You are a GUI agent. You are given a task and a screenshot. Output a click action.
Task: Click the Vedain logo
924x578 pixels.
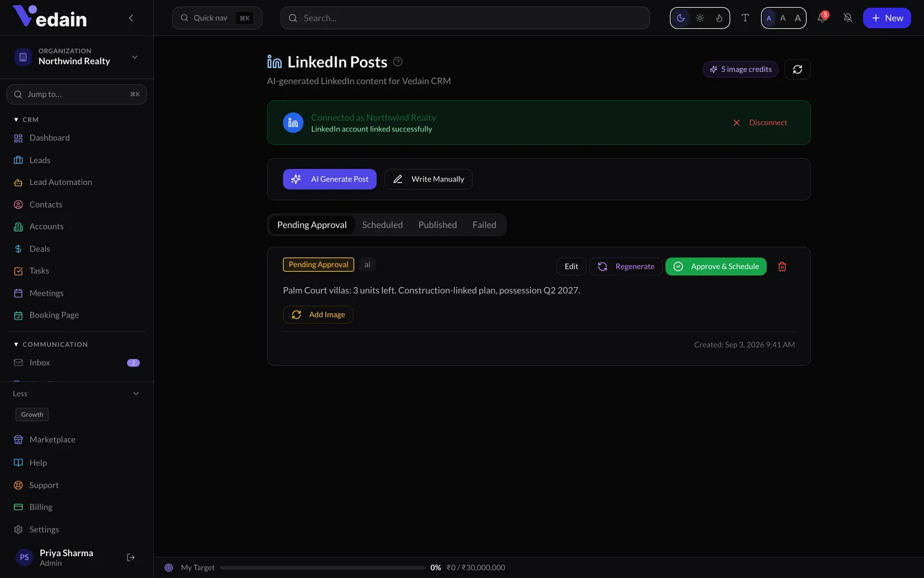50,17
